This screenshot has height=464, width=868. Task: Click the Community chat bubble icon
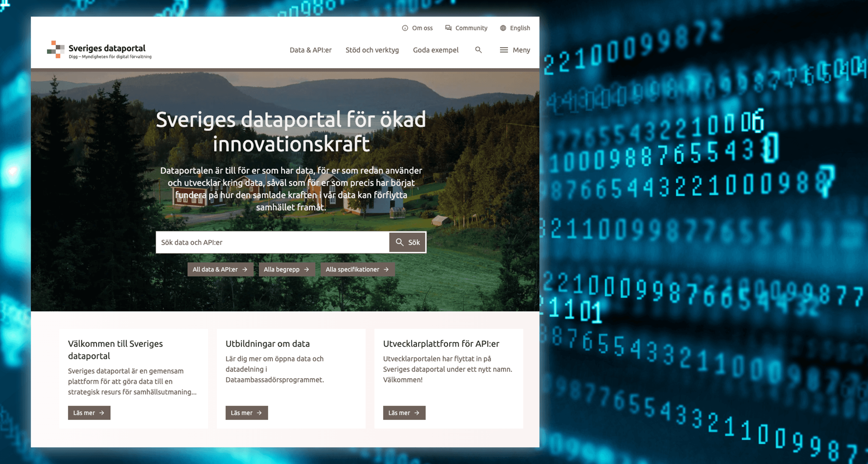[447, 27]
